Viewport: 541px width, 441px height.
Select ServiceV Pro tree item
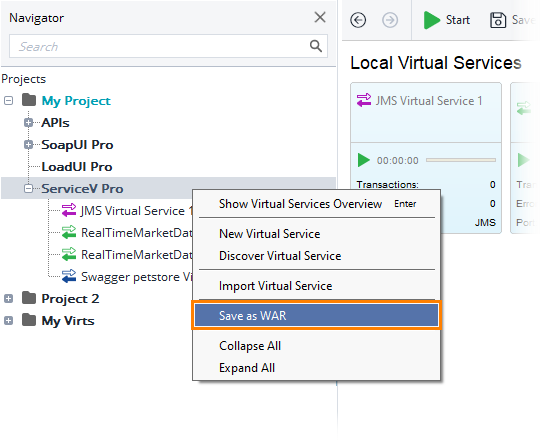coord(82,189)
